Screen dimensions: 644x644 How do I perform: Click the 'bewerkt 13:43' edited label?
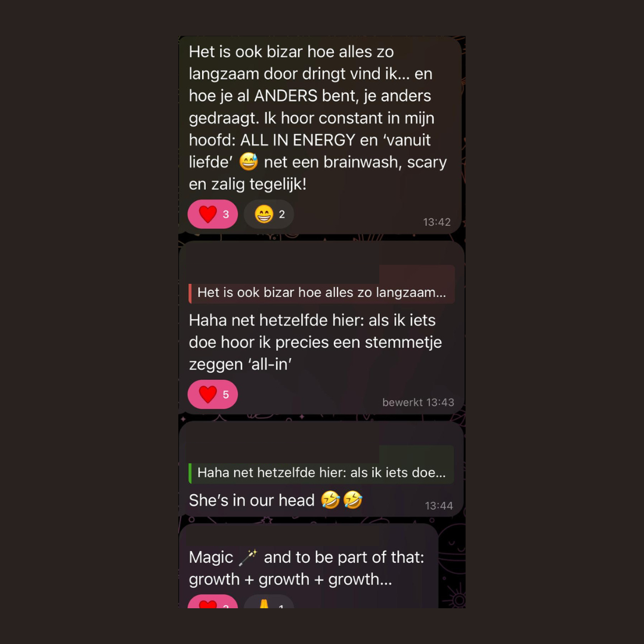418,402
